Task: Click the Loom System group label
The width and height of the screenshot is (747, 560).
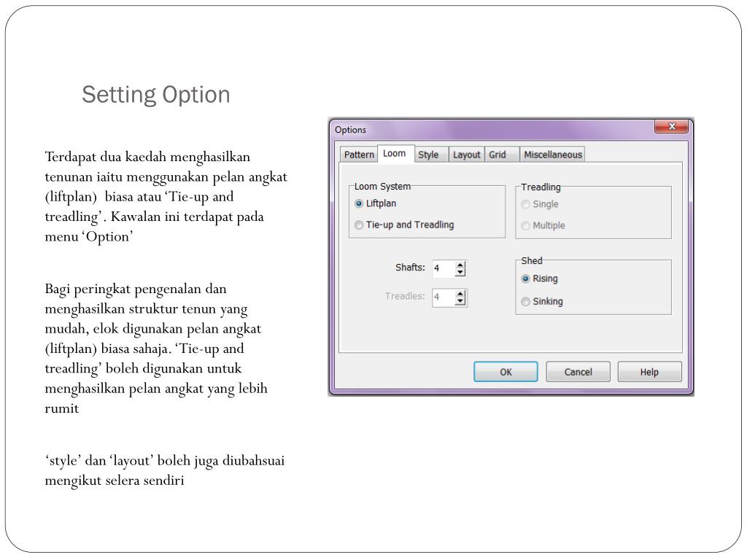Action: pos(382,186)
